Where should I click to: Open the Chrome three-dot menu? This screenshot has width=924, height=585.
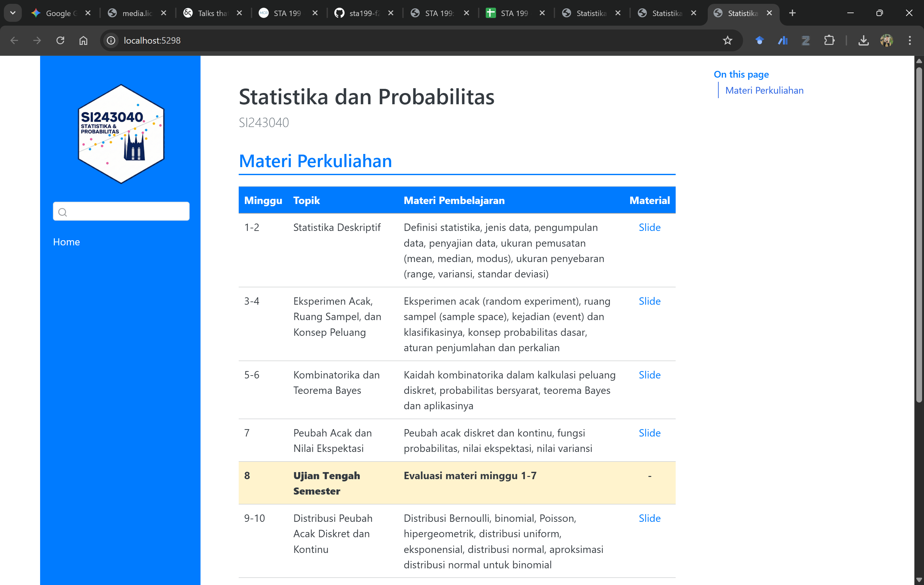[x=910, y=40]
